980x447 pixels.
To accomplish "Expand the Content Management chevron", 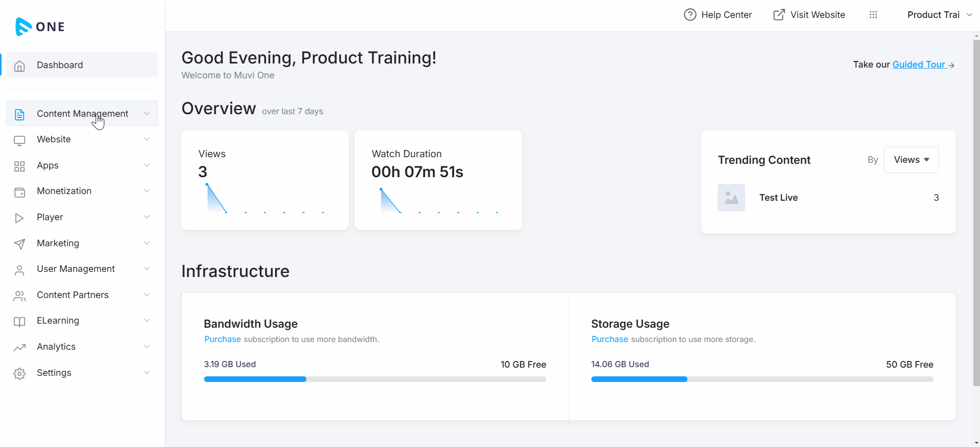I will pos(147,114).
